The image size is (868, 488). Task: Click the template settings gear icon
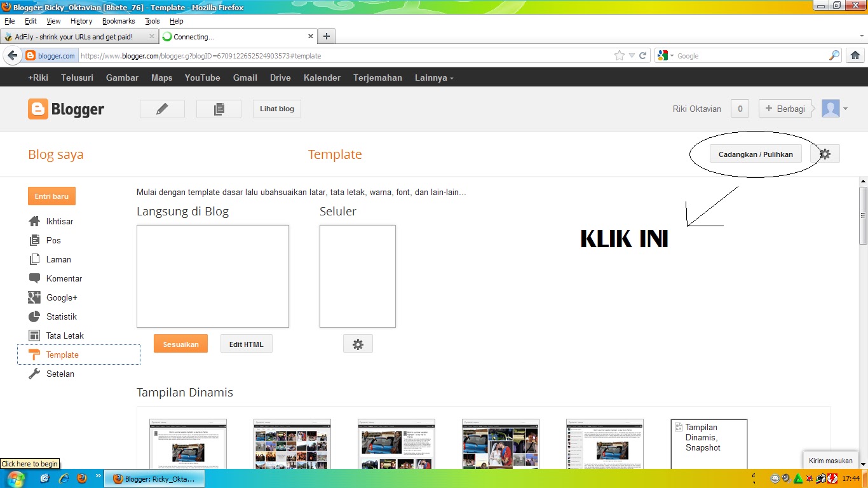pyautogui.click(x=825, y=154)
